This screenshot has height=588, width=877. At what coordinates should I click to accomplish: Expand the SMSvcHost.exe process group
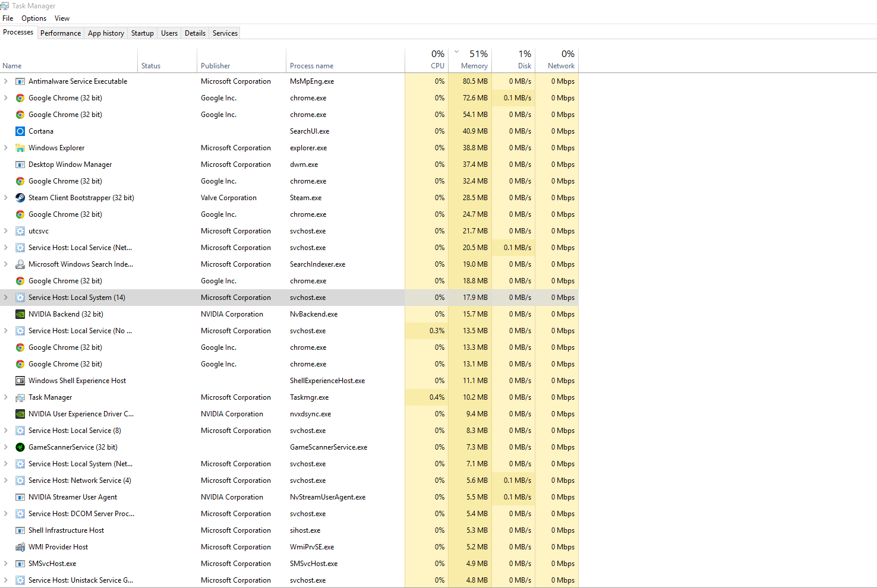point(6,564)
